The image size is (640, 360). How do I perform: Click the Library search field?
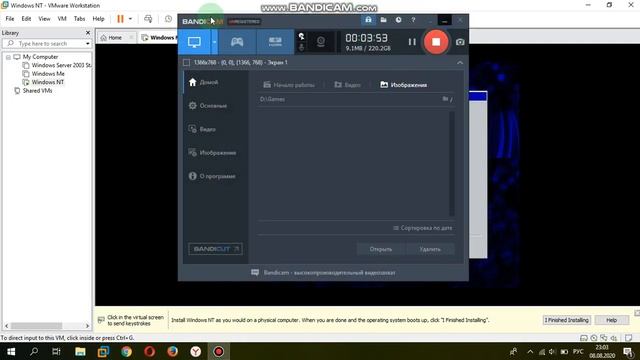click(x=46, y=43)
